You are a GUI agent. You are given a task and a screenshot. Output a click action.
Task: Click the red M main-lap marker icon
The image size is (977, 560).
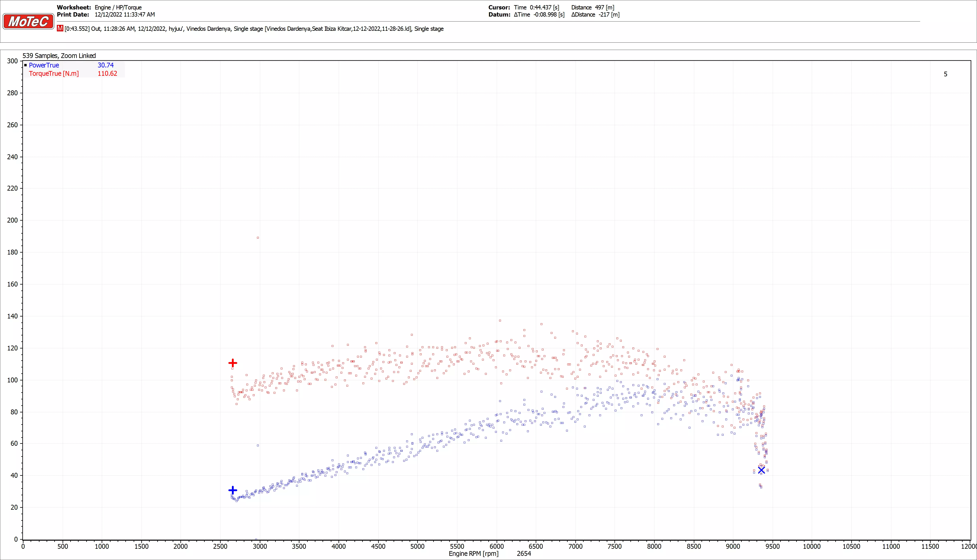60,28
